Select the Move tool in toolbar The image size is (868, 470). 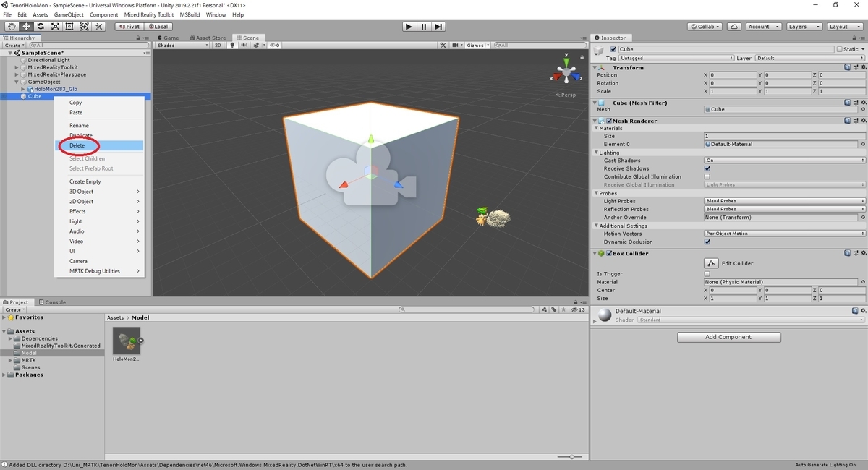pos(26,27)
